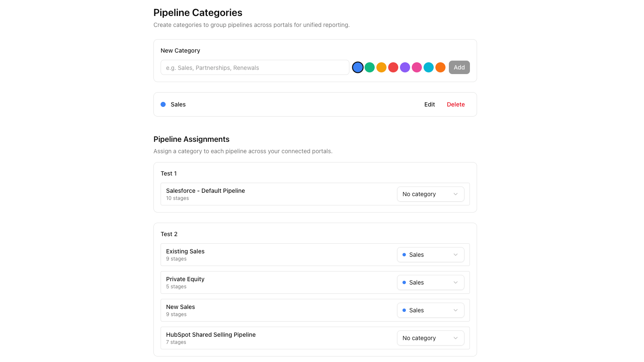This screenshot has width=644, height=362.
Task: Assign a category to HubSpot Shared Selling Pipeline
Action: click(x=430, y=338)
